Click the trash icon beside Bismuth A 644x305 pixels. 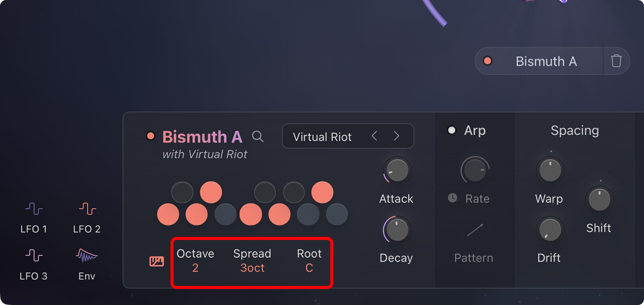tap(616, 61)
